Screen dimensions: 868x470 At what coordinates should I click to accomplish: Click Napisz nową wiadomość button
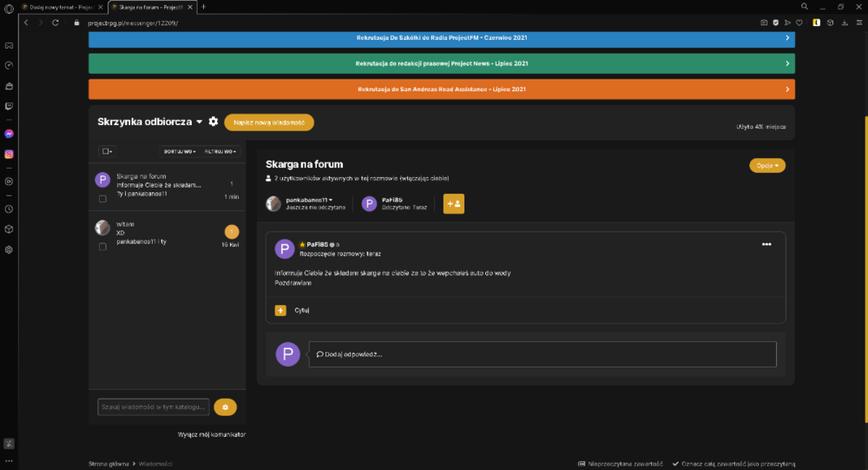[269, 122]
